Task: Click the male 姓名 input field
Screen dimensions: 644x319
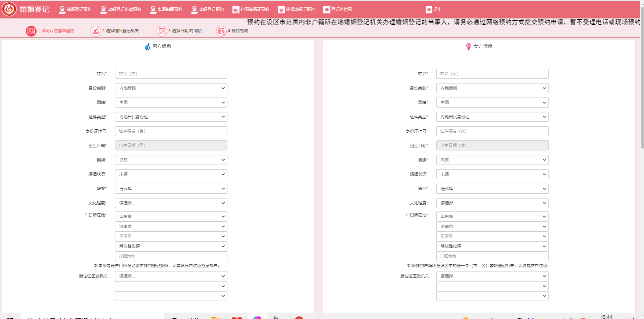Action: click(171, 74)
